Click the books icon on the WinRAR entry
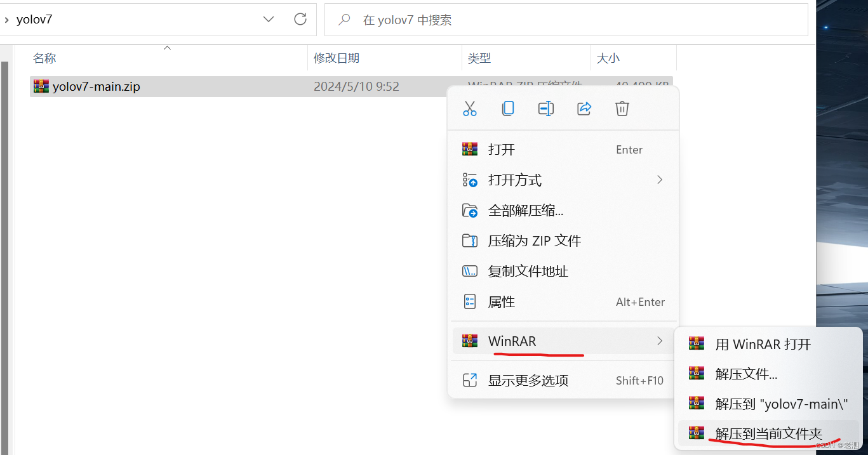The width and height of the screenshot is (868, 455). [x=470, y=341]
